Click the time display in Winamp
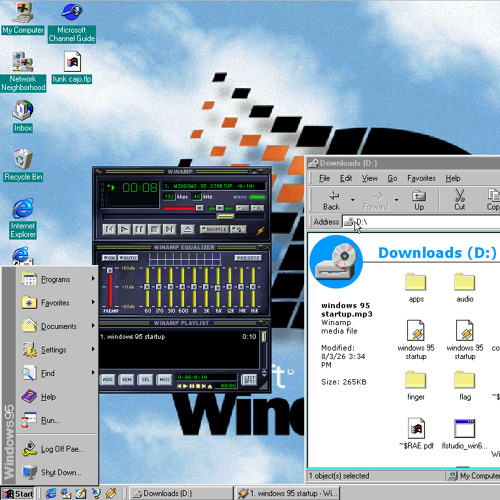The width and height of the screenshot is (500, 500). 140,188
